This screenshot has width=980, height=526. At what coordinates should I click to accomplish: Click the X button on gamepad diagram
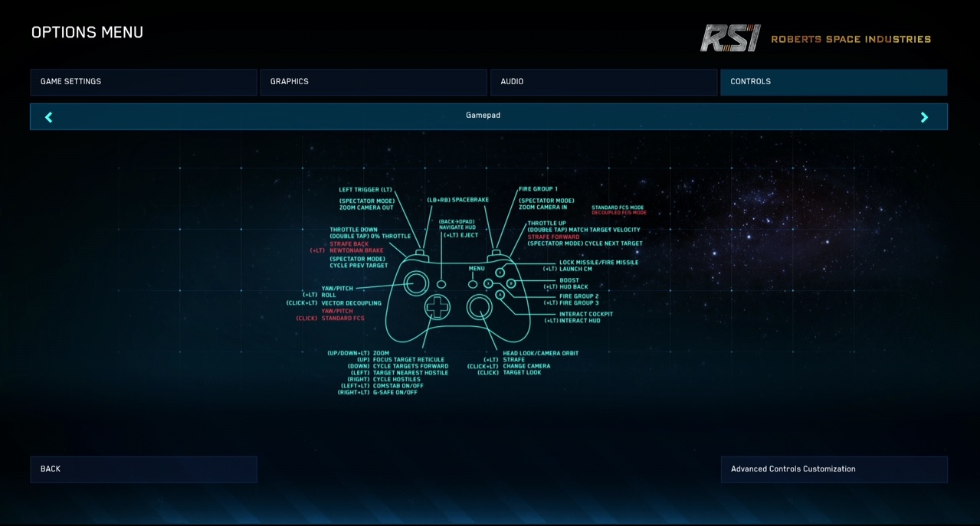[x=488, y=284]
